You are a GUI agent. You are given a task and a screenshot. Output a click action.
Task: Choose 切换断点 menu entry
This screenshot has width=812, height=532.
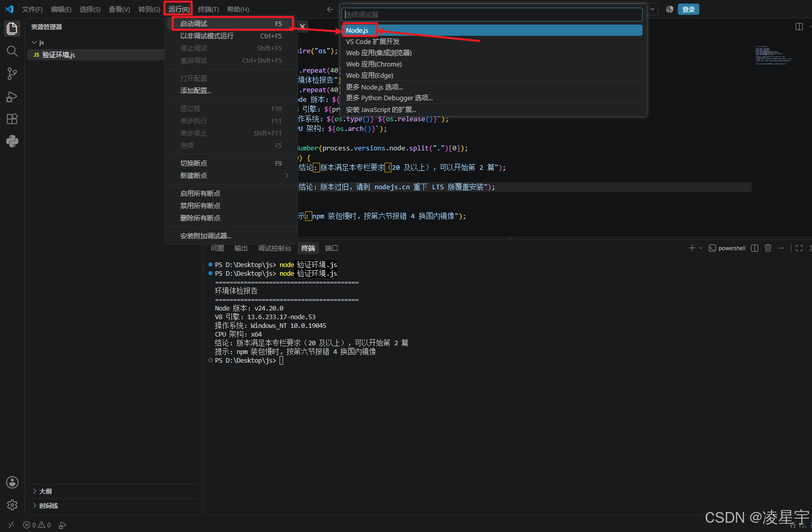tap(231, 163)
